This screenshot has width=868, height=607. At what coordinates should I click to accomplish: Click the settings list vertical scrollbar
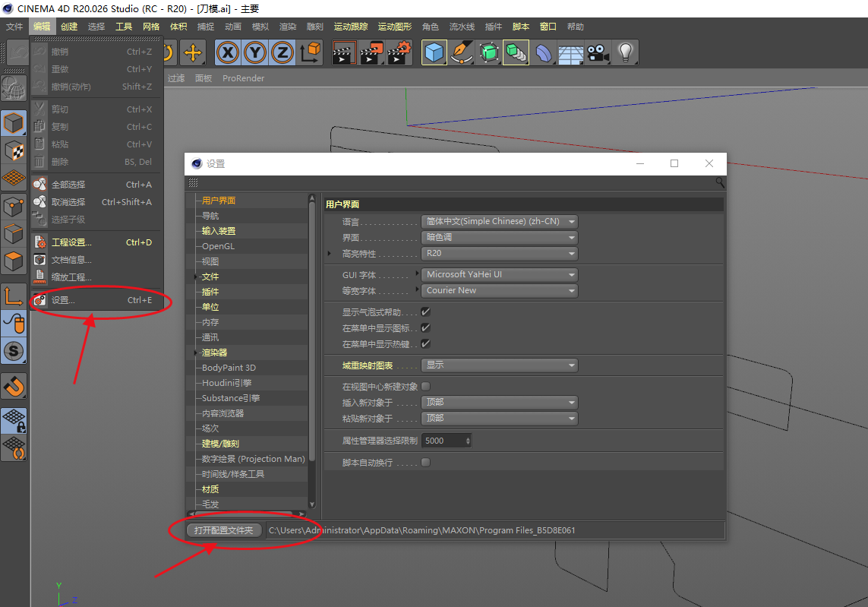[x=311, y=332]
